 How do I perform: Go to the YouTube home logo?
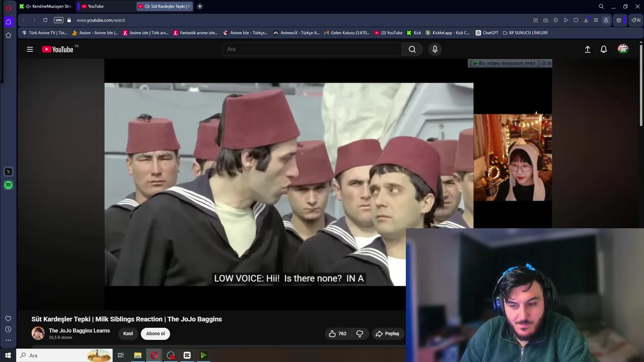pos(57,49)
